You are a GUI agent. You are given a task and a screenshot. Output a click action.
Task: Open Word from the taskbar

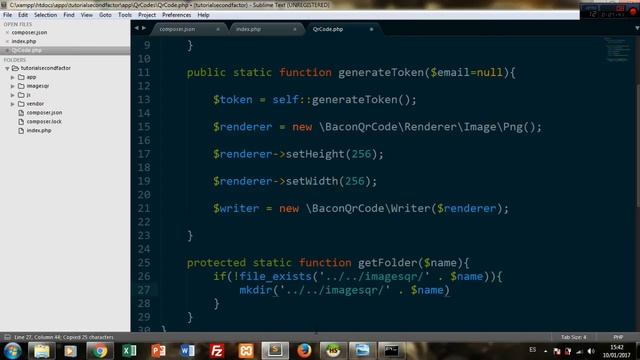pos(187,351)
